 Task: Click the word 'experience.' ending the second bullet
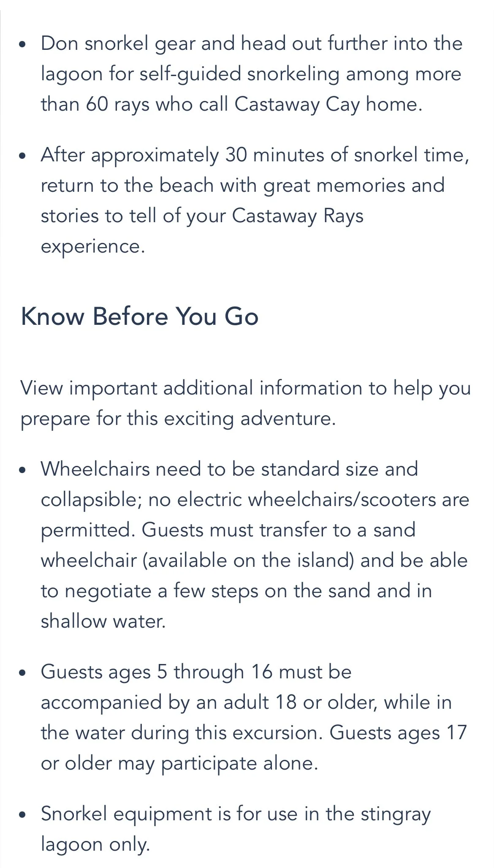93,247
